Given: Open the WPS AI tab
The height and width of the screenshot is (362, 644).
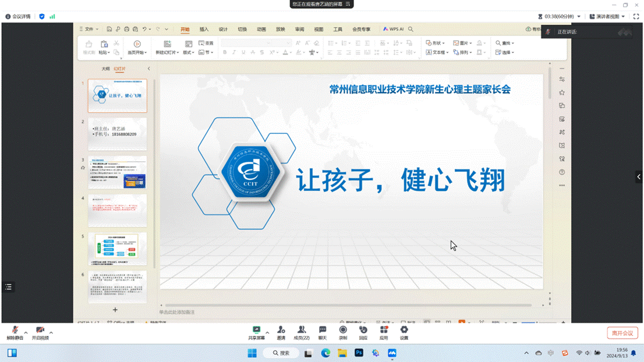Looking at the screenshot, I should click(x=394, y=29).
